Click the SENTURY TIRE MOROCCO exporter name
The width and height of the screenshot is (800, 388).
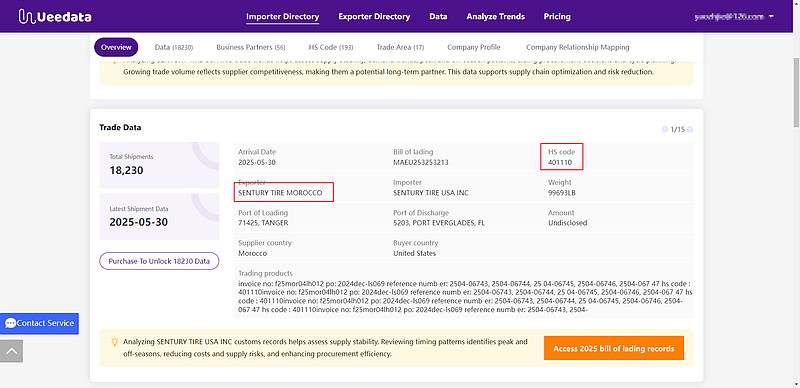point(280,193)
